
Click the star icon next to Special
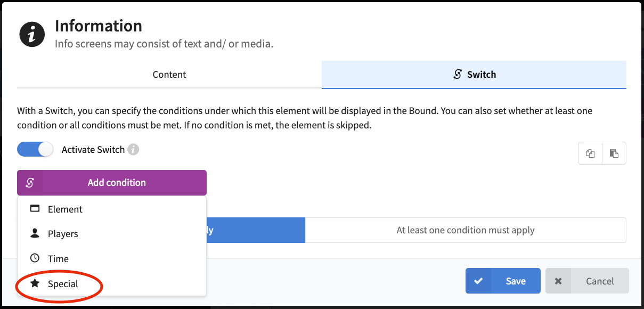click(x=35, y=283)
